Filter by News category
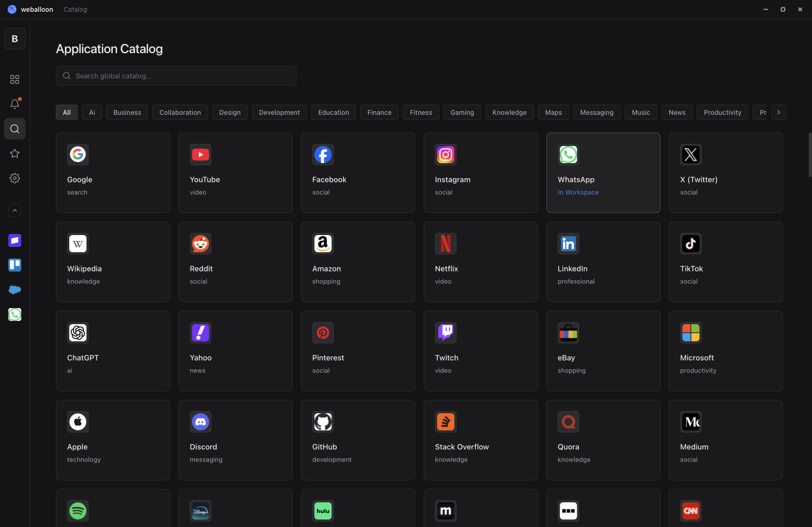 677,113
